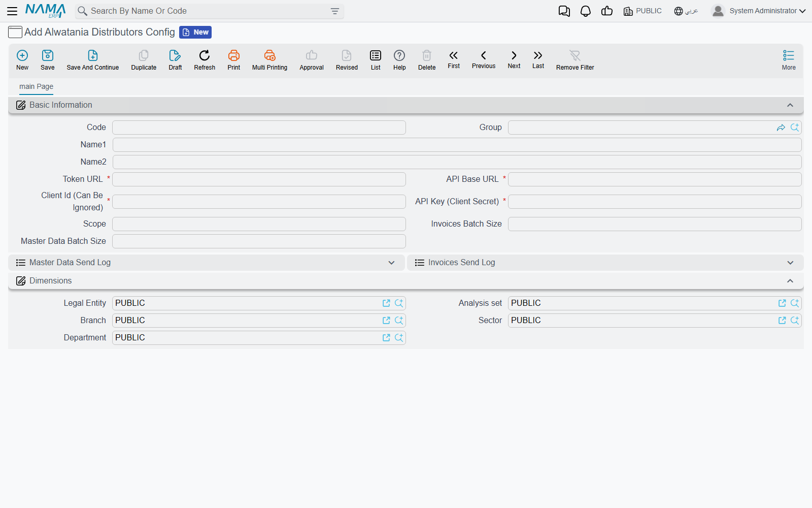Click the New status badge
This screenshot has width=812, height=508.
[195, 32]
